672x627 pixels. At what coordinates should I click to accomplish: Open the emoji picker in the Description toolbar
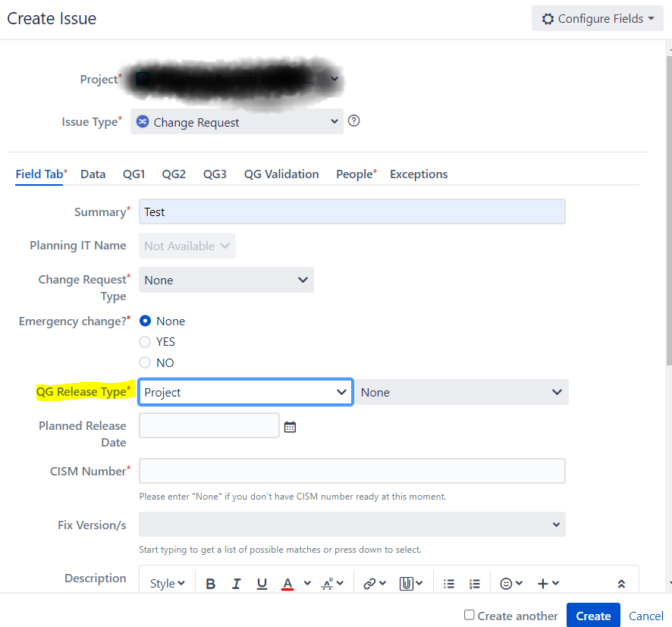(507, 583)
